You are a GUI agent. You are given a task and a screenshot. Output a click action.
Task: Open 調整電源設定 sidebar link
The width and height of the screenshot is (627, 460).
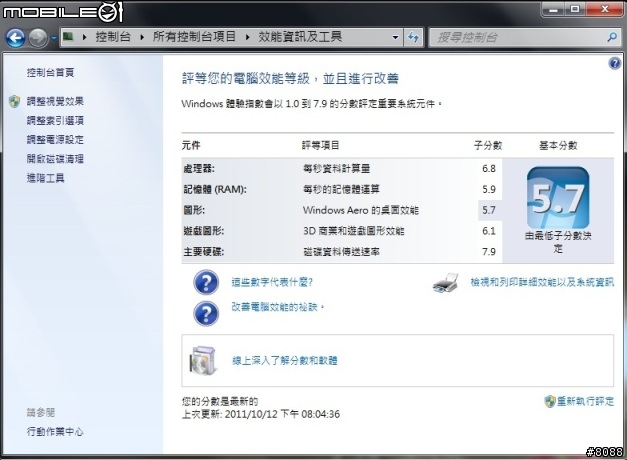55,140
